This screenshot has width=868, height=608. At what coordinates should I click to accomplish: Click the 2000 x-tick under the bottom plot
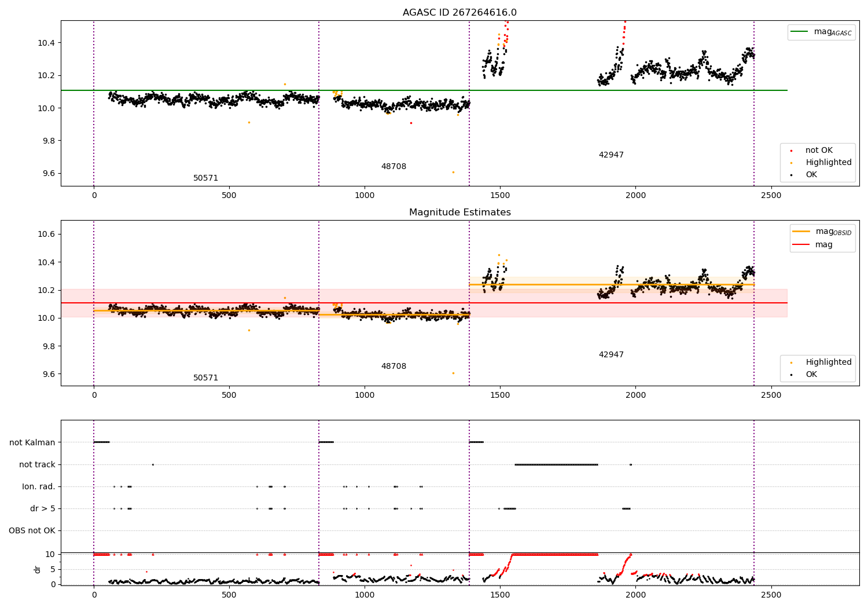tap(635, 595)
